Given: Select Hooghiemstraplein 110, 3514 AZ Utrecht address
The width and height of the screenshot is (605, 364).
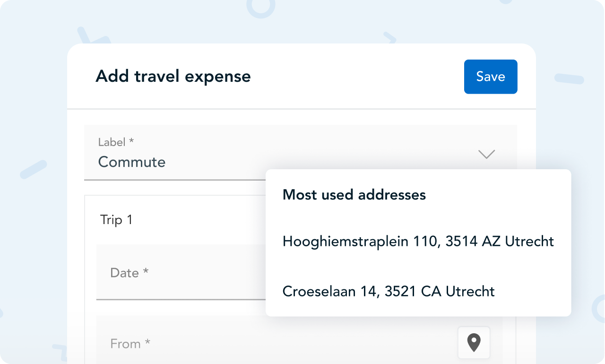Looking at the screenshot, I should point(418,242).
